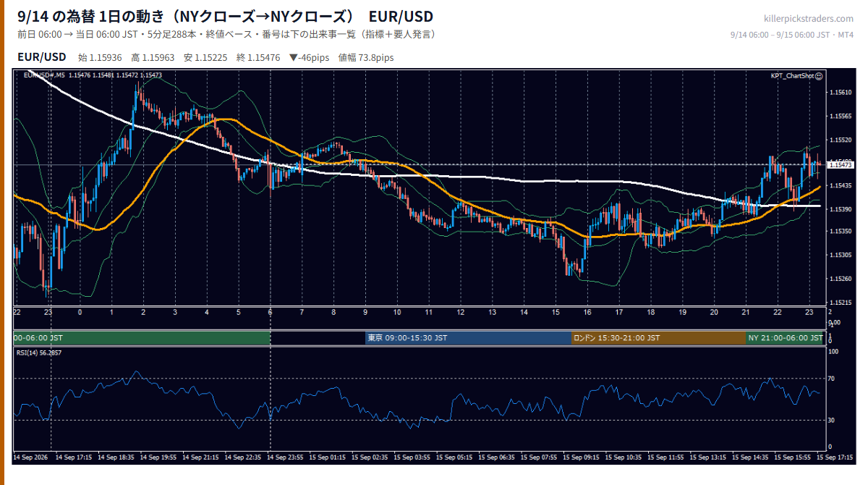The image size is (868, 485).
Task: Click hour label 9 on the time axis
Action: (365, 312)
